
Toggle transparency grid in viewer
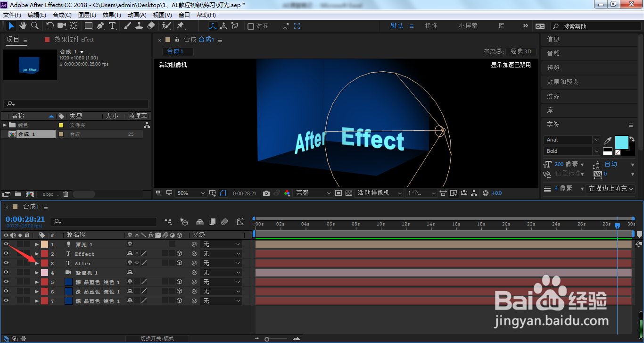349,193
